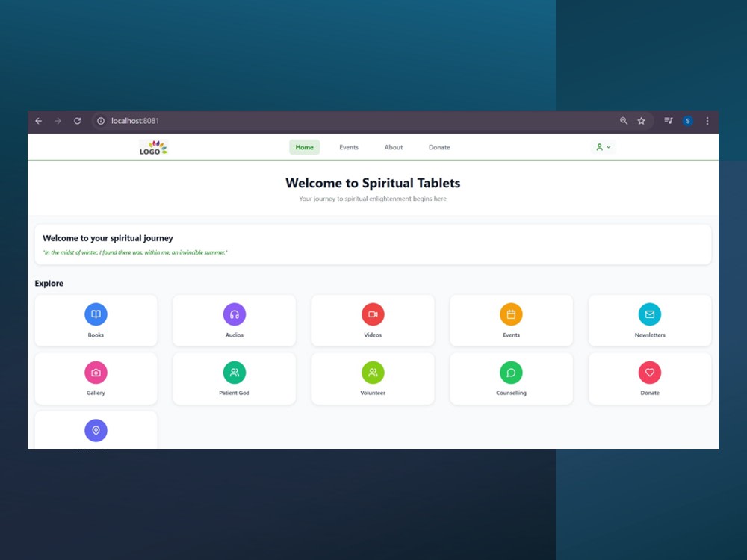Open the browser three-dot menu
The height and width of the screenshot is (560, 747).
click(x=707, y=121)
